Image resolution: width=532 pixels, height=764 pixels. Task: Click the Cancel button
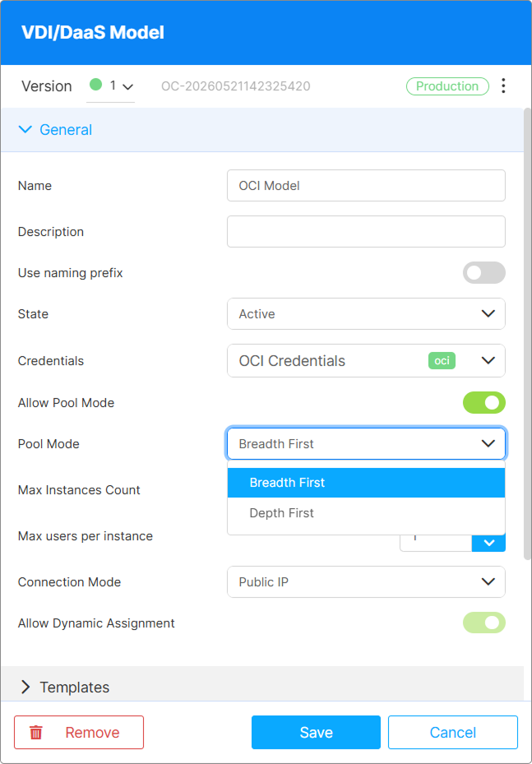[x=452, y=732]
